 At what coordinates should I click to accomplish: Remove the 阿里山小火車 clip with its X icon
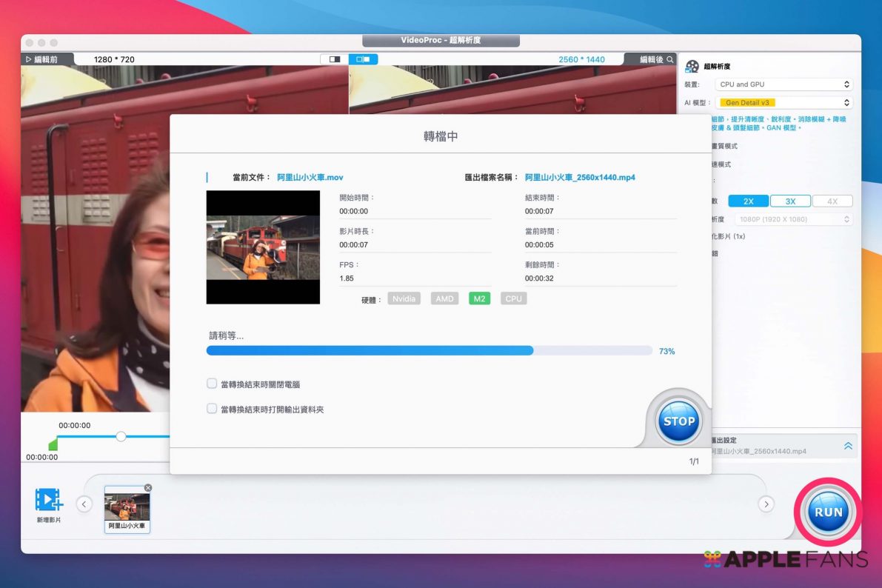click(147, 488)
